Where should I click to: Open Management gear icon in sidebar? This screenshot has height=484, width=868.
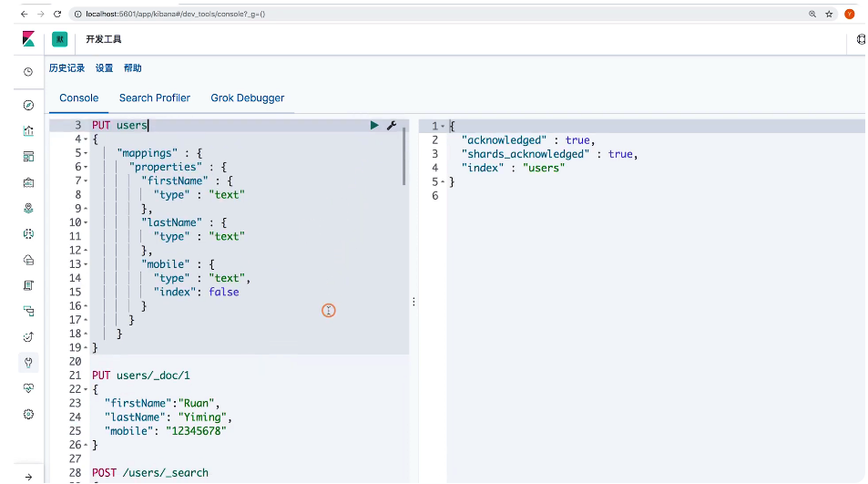[x=28, y=414]
